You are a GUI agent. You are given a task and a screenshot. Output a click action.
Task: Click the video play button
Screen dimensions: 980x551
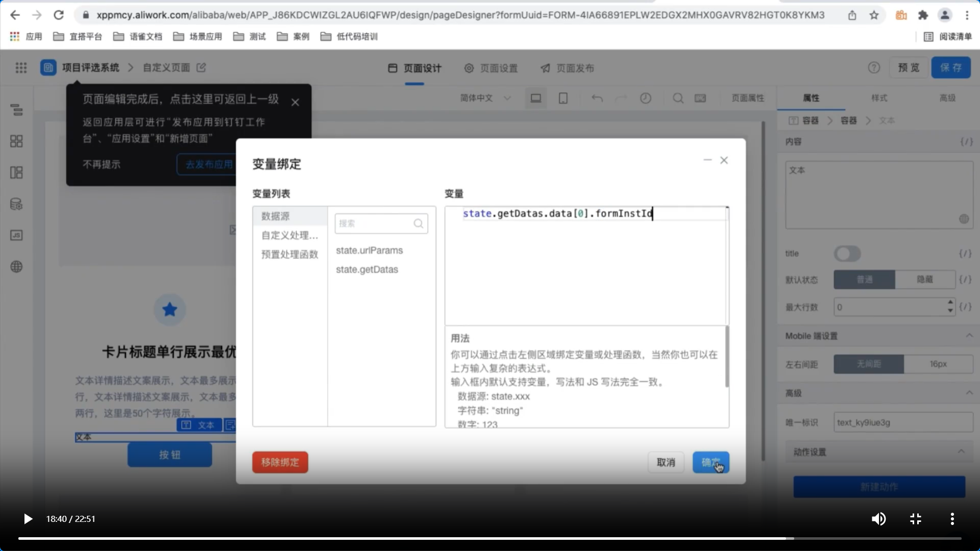tap(28, 519)
